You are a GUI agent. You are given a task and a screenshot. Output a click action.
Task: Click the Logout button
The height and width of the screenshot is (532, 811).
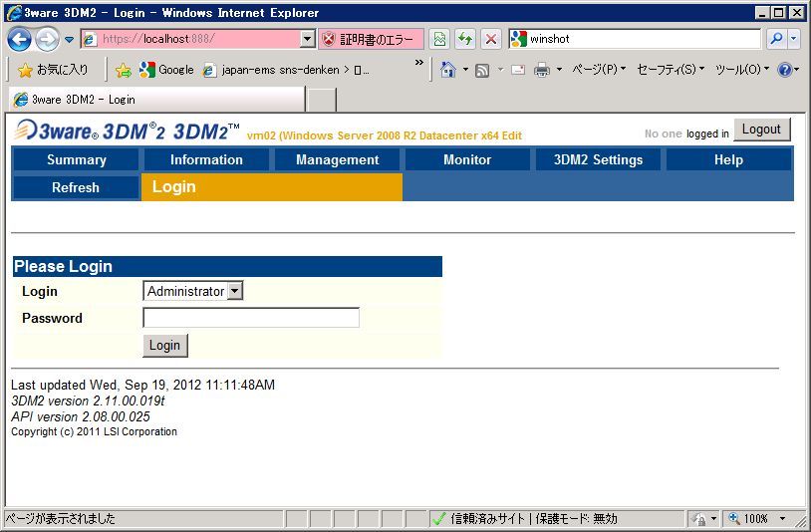click(x=761, y=130)
